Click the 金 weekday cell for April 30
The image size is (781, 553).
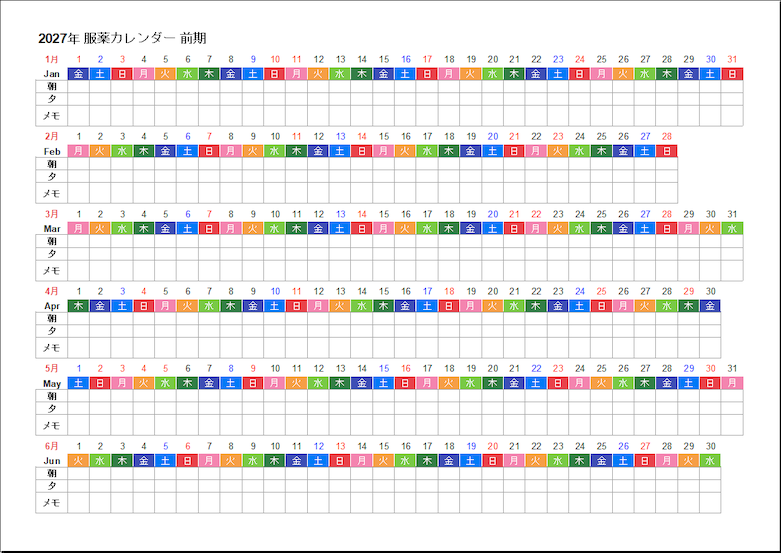coord(710,306)
